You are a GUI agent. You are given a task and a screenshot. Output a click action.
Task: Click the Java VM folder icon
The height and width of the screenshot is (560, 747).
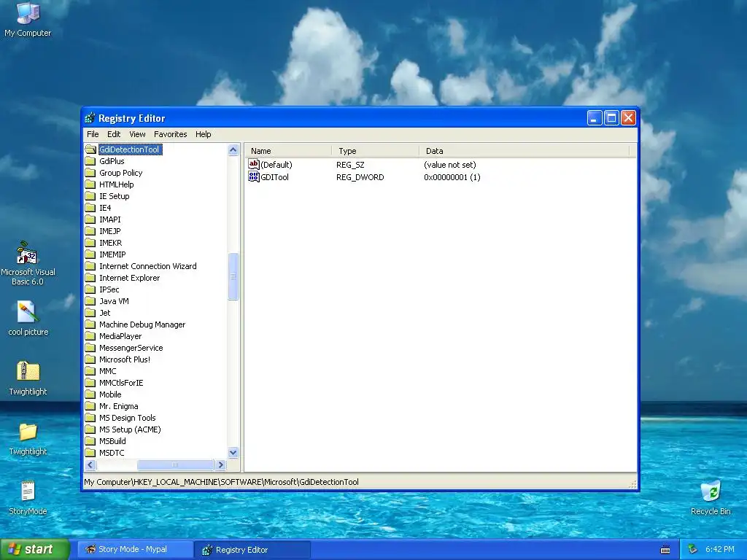pos(90,301)
